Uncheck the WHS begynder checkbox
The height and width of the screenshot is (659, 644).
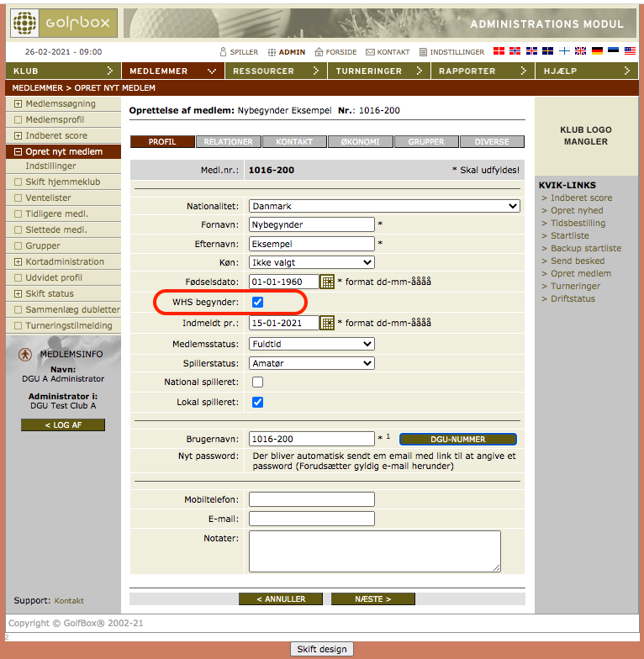[x=258, y=302]
